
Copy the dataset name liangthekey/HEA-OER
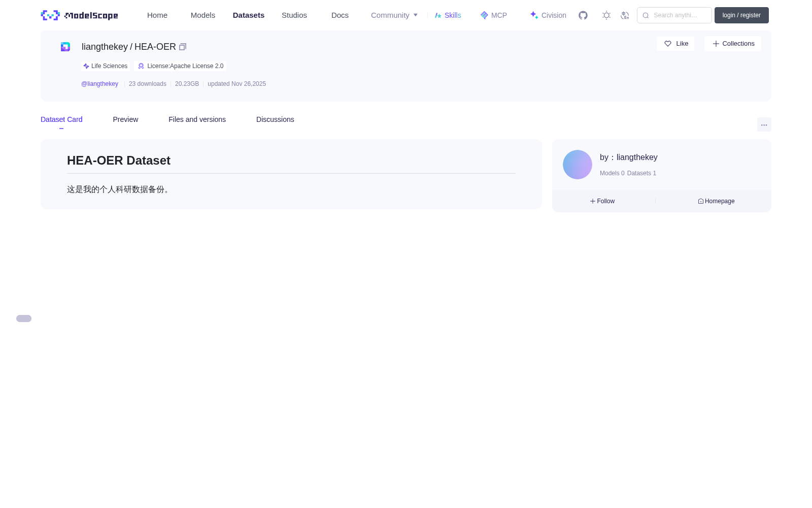click(x=183, y=47)
